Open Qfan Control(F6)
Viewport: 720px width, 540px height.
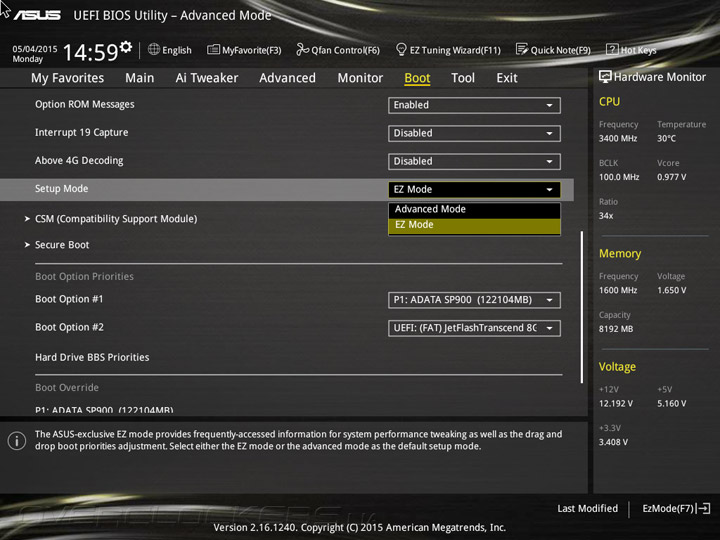[338, 50]
